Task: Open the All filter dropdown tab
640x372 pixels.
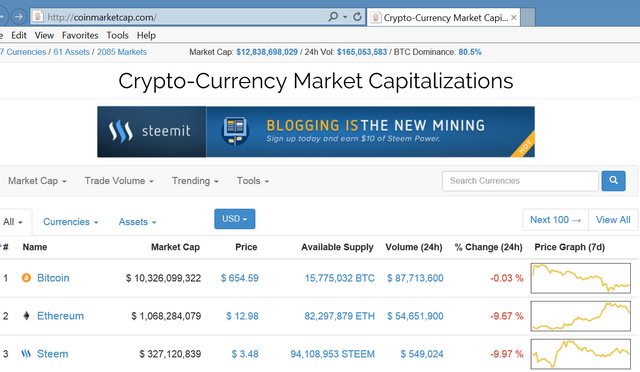Action: (13, 222)
